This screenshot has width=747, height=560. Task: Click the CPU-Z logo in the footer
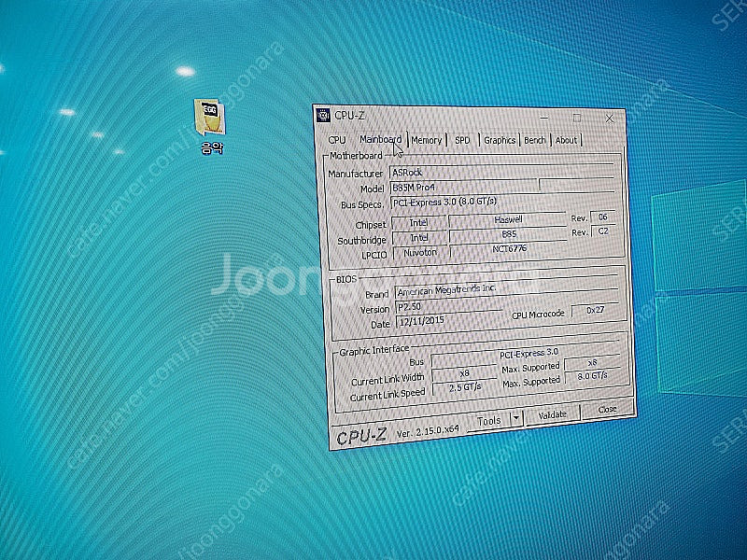[361, 436]
